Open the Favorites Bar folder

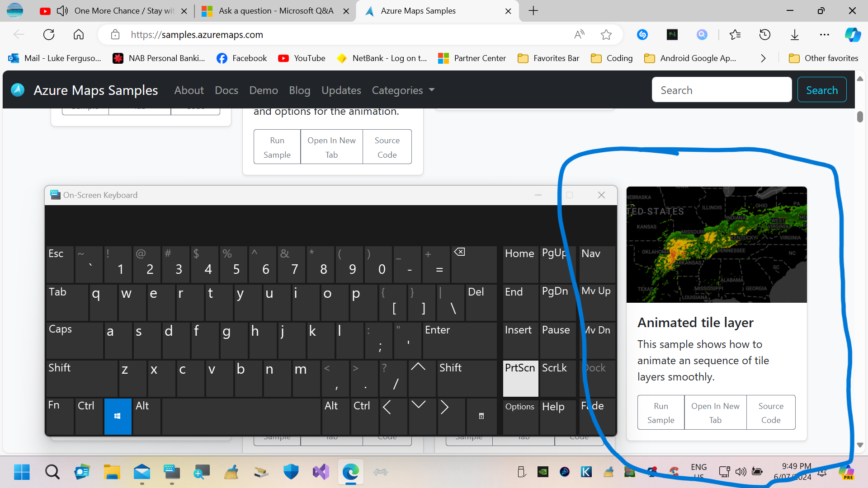pos(549,58)
